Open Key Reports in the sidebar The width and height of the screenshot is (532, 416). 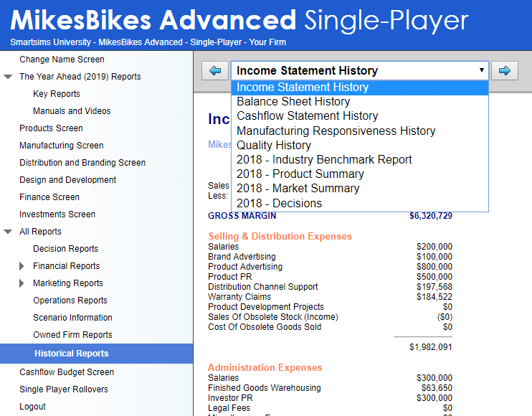(57, 94)
